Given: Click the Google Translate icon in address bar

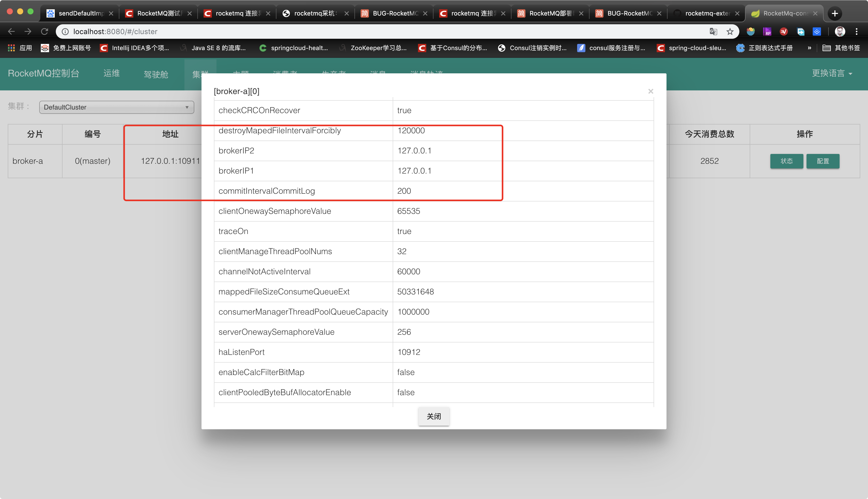Looking at the screenshot, I should (713, 32).
